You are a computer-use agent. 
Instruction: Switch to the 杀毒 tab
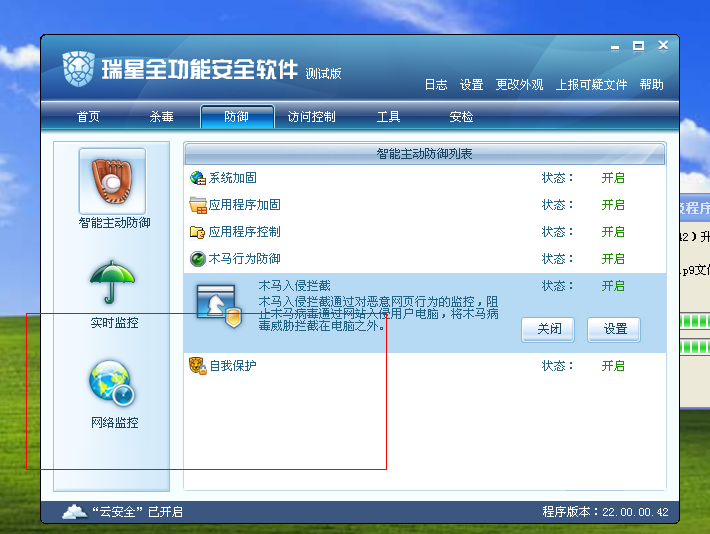(162, 117)
